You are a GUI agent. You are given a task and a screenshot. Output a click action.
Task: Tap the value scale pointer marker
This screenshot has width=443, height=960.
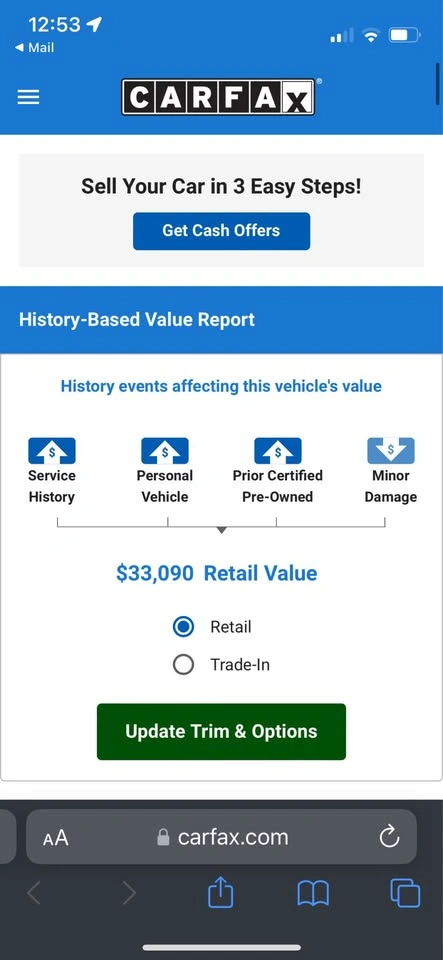tap(222, 530)
